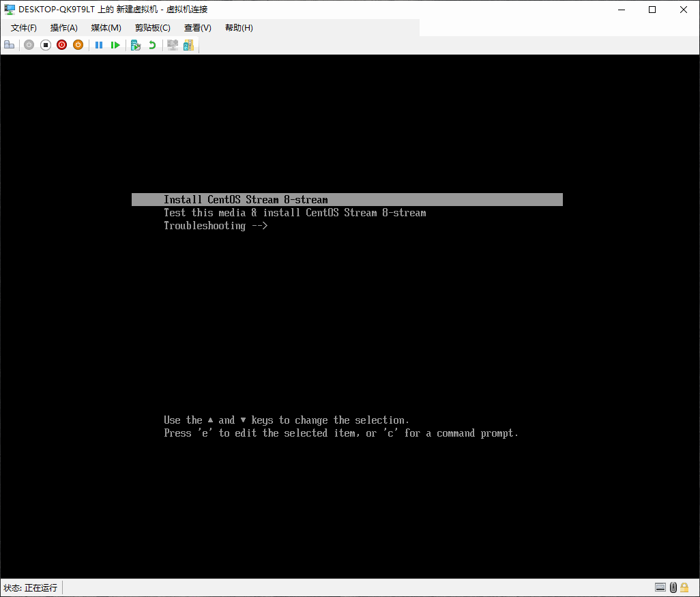Create a checkpoint via toolbar icon
Screen dimensions: 700x597
[x=136, y=44]
